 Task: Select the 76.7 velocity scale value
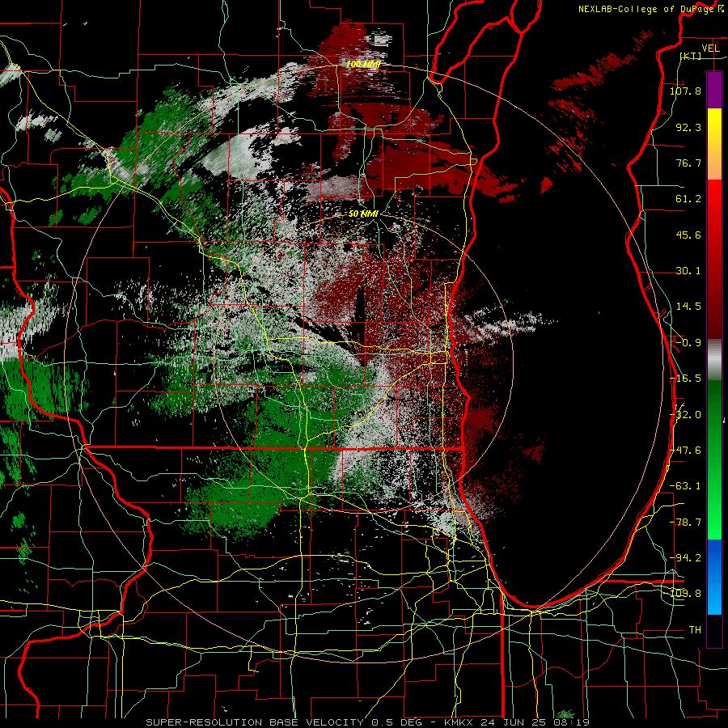pos(688,163)
